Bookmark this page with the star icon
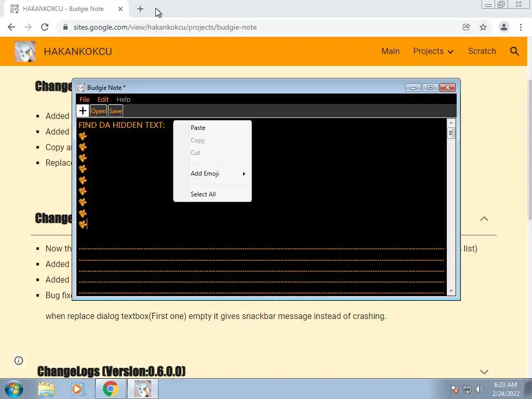 click(x=483, y=27)
